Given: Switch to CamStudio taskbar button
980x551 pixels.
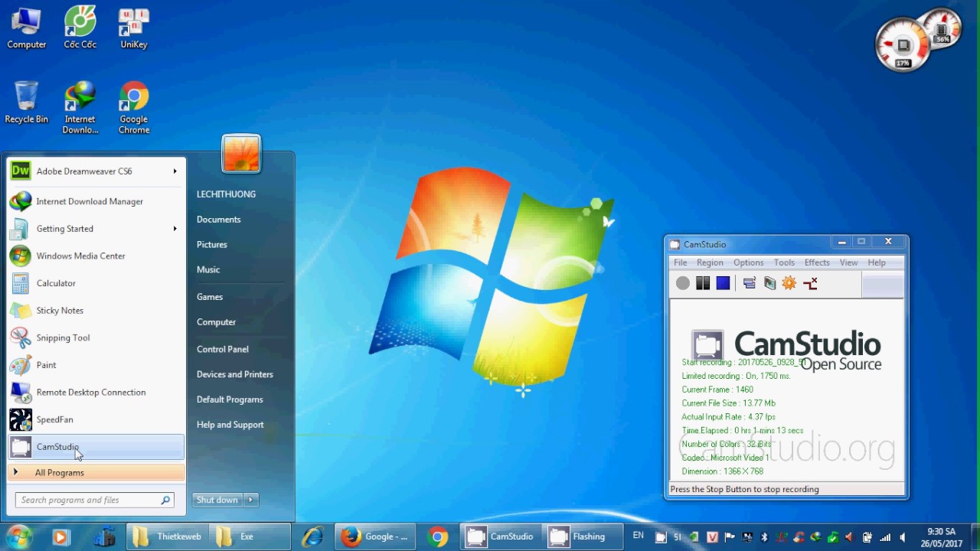Looking at the screenshot, I should click(x=501, y=536).
